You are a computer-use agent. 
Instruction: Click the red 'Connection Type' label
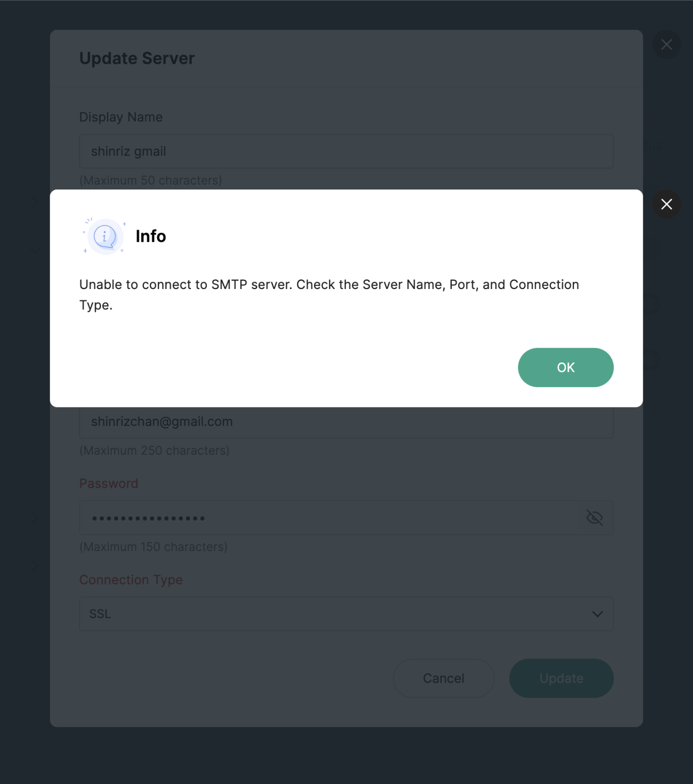131,580
